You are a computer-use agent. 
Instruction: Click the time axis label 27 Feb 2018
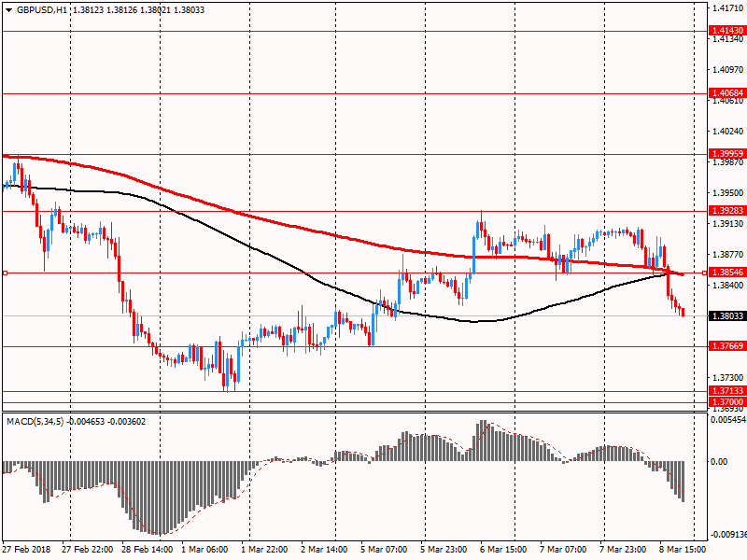pos(26,550)
